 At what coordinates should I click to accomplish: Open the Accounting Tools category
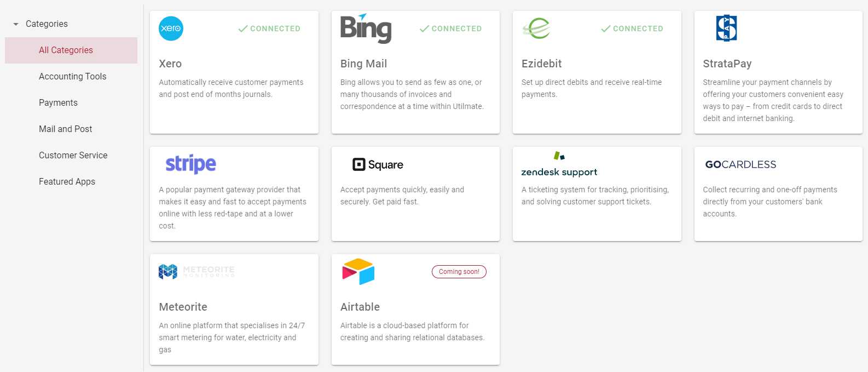tap(72, 76)
